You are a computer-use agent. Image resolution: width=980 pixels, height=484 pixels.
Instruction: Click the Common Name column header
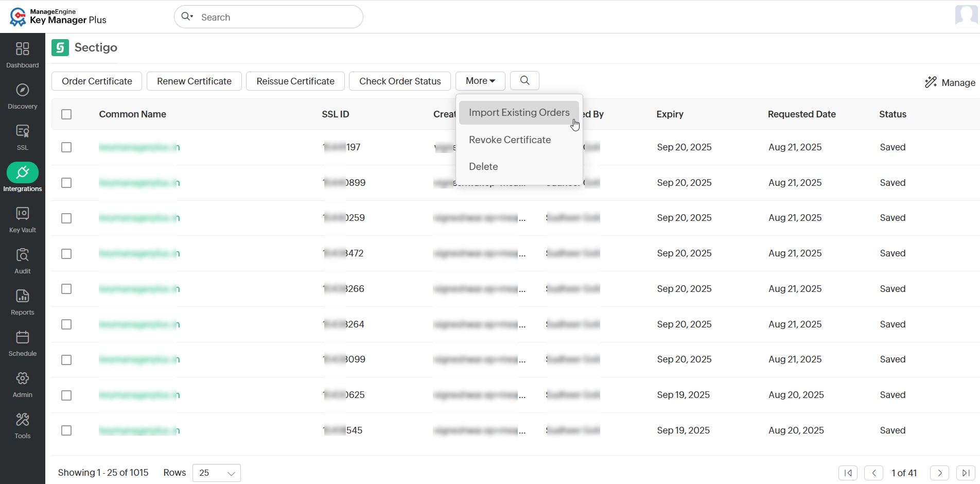point(132,114)
